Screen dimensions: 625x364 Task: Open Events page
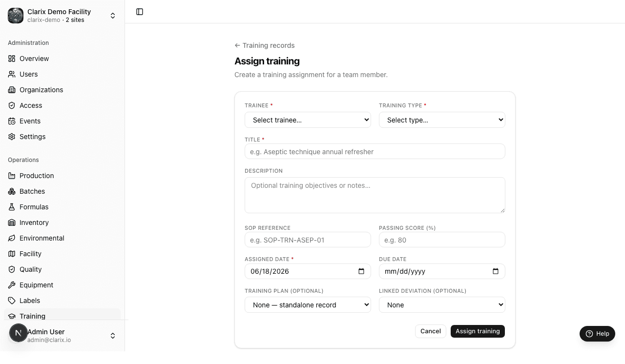[x=62, y=121]
